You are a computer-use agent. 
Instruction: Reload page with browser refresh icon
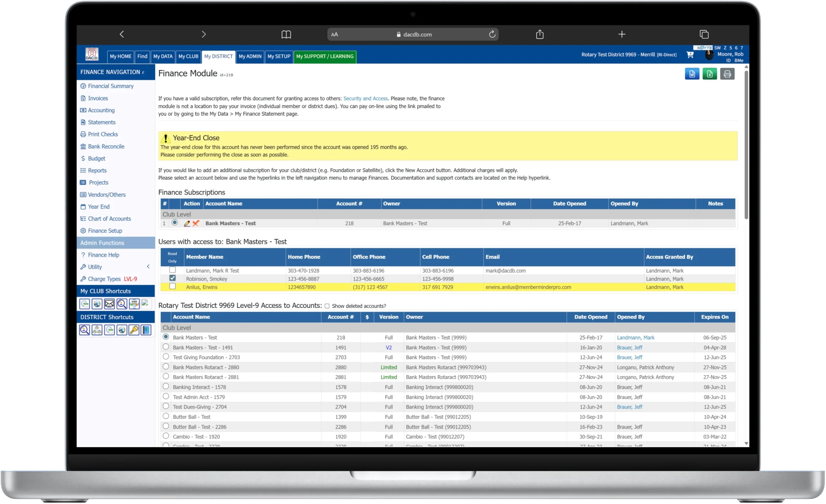[x=492, y=34]
